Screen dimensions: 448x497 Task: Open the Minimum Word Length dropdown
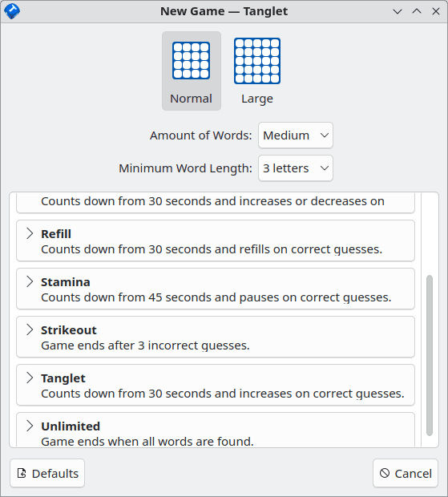click(295, 168)
